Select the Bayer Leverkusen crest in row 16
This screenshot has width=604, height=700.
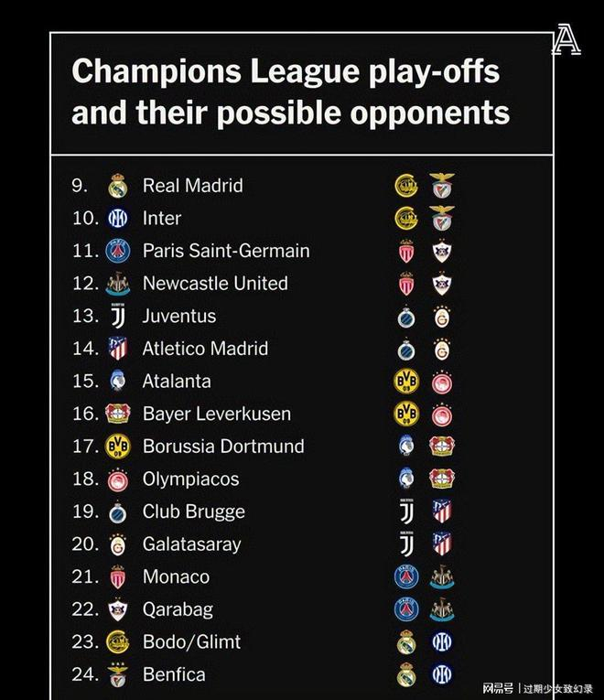(x=117, y=414)
